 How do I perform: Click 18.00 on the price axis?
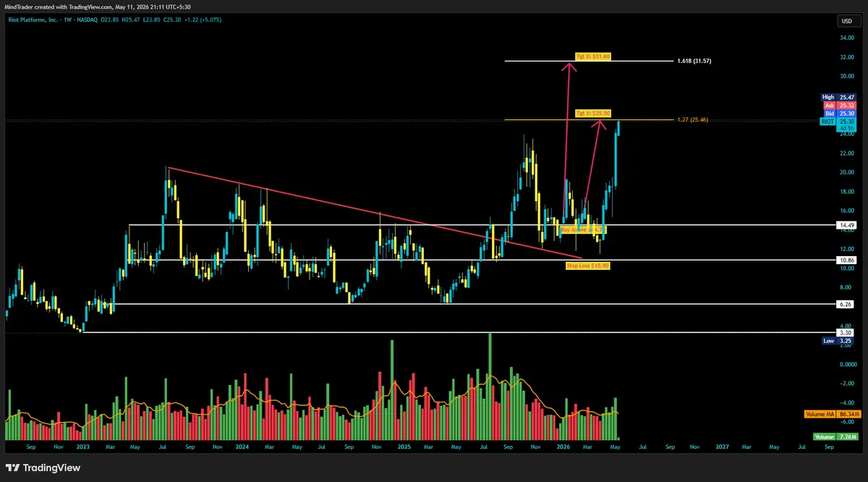click(847, 192)
